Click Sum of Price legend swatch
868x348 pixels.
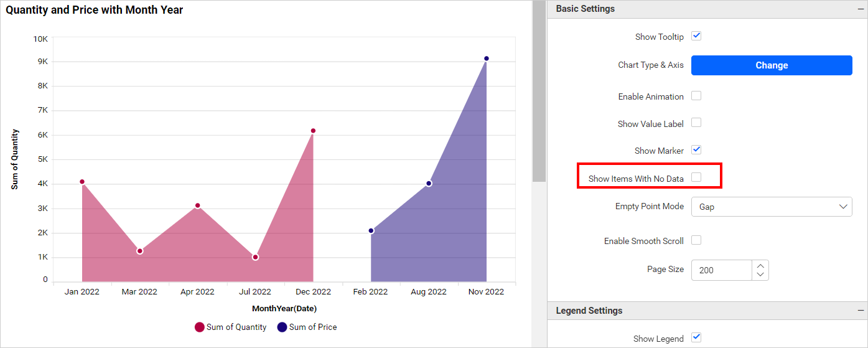(282, 327)
